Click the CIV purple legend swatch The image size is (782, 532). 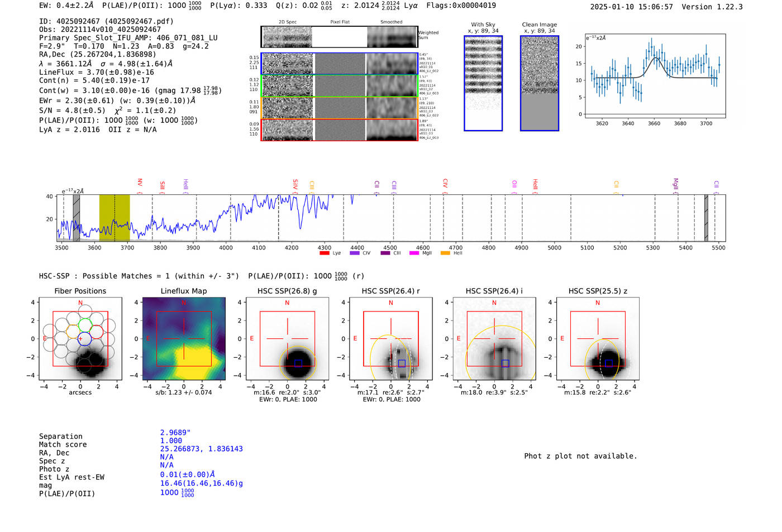tap(354, 253)
